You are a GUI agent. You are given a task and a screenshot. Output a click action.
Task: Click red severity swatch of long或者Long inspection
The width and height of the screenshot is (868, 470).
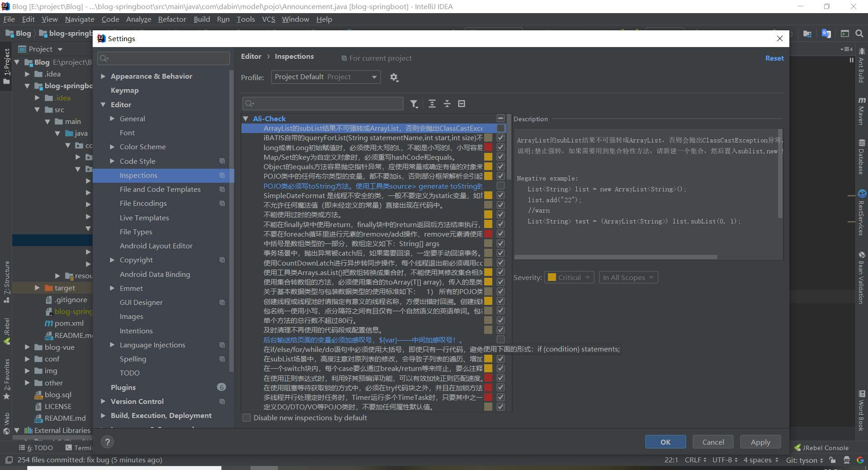488,147
